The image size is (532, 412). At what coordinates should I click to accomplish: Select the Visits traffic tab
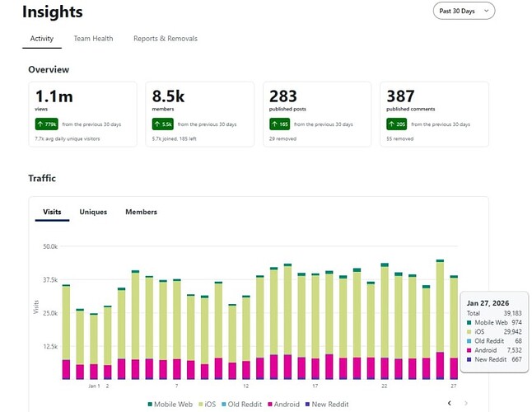(x=52, y=212)
